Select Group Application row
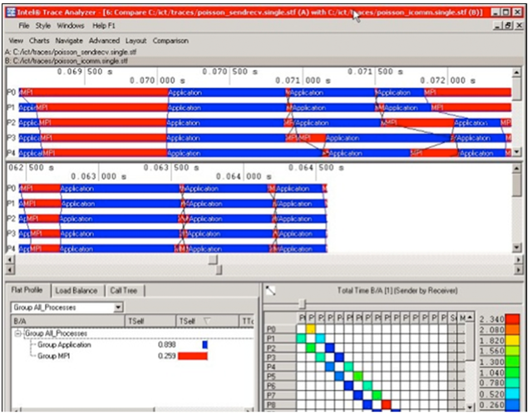 65,345
